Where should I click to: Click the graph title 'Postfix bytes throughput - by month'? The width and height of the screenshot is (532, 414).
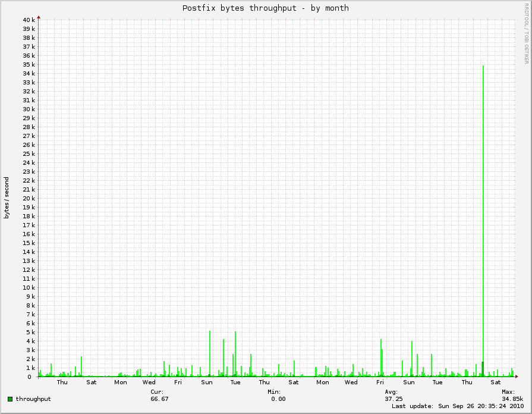(265, 8)
